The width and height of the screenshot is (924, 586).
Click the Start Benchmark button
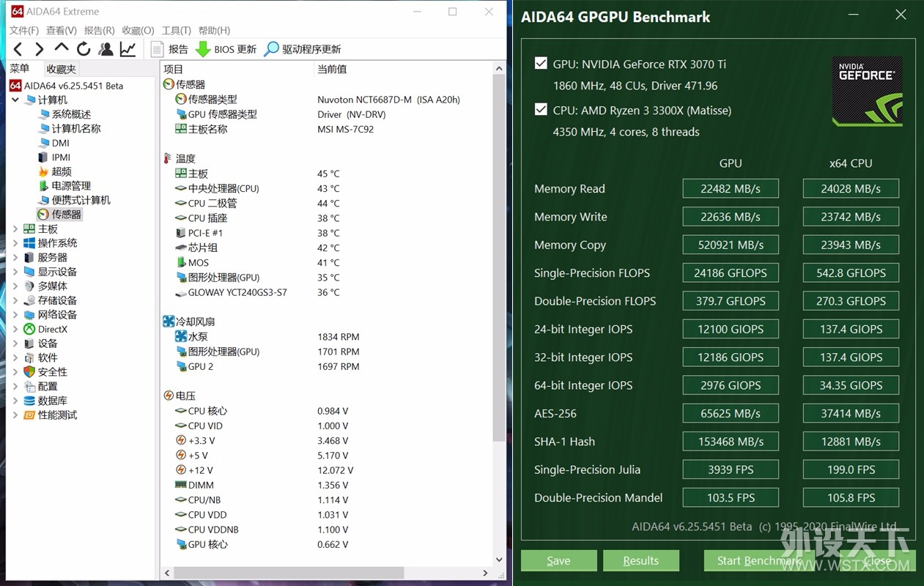759,560
